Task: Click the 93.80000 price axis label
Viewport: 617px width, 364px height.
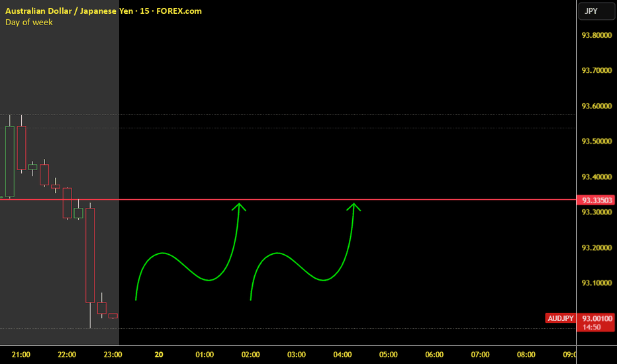Action: coord(596,36)
